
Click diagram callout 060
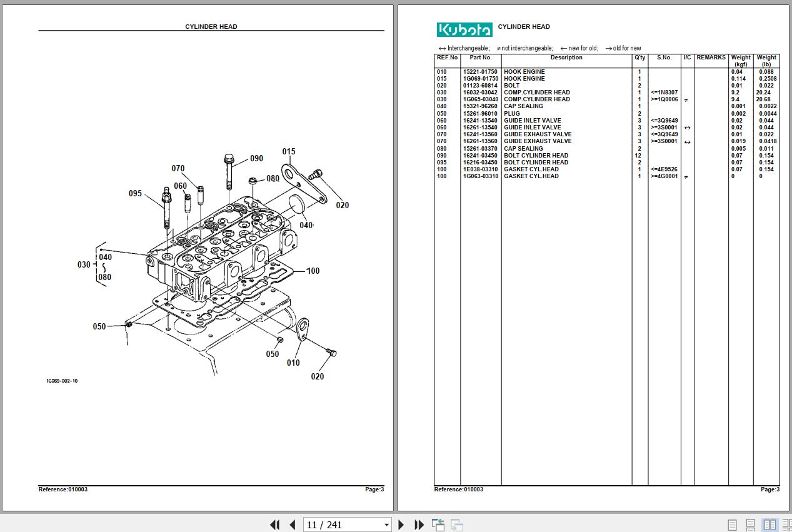pos(181,186)
